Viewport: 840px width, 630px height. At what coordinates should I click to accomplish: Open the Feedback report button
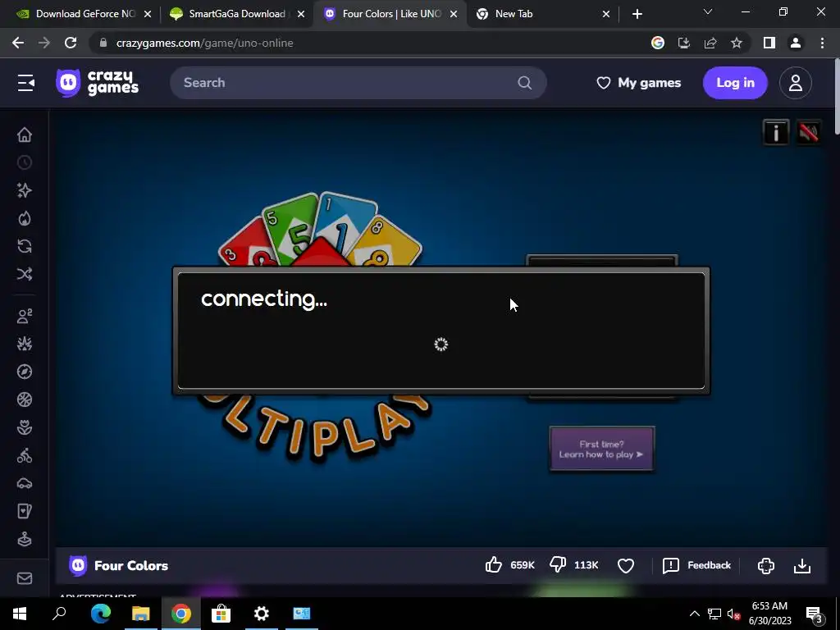tap(696, 565)
